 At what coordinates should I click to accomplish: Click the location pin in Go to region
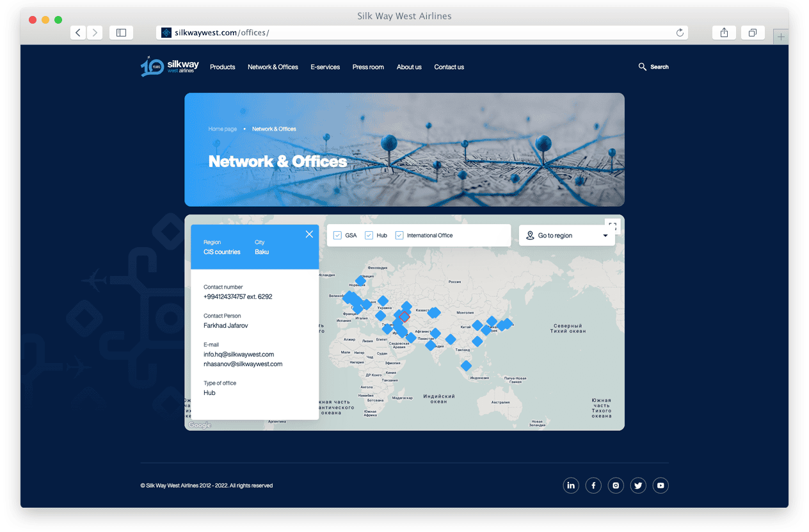click(530, 236)
